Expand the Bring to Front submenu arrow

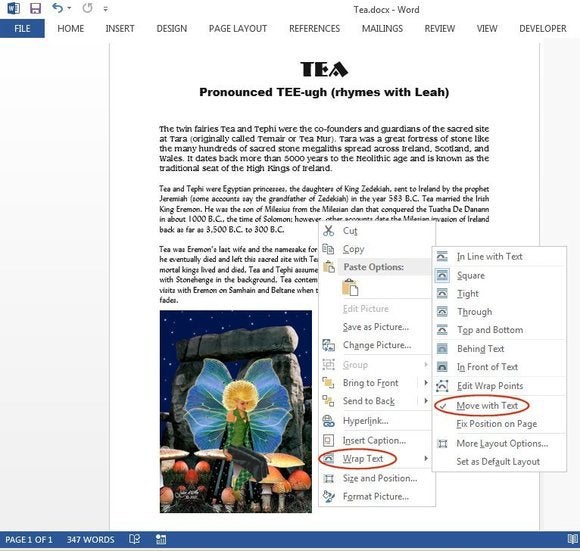(x=426, y=382)
